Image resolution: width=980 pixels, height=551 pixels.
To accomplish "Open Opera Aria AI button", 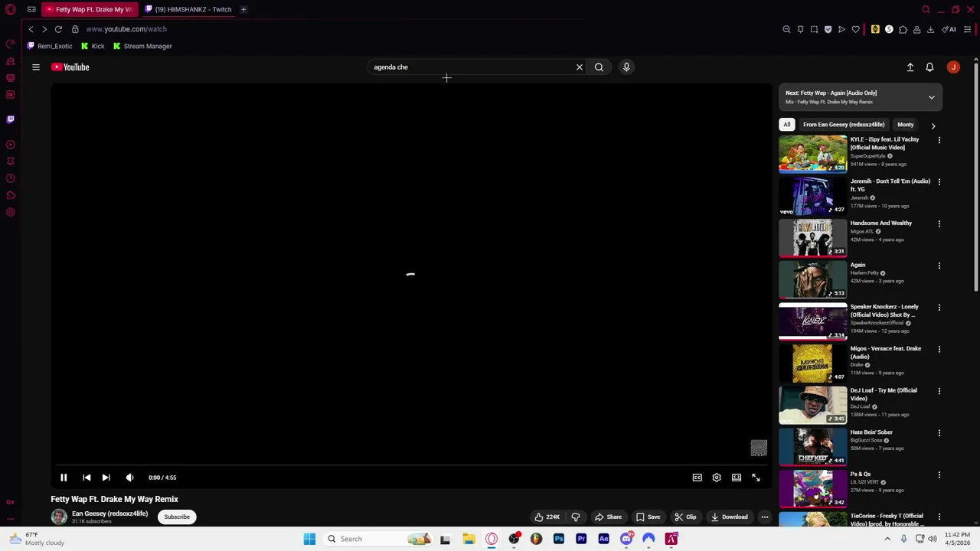I will [x=949, y=29].
